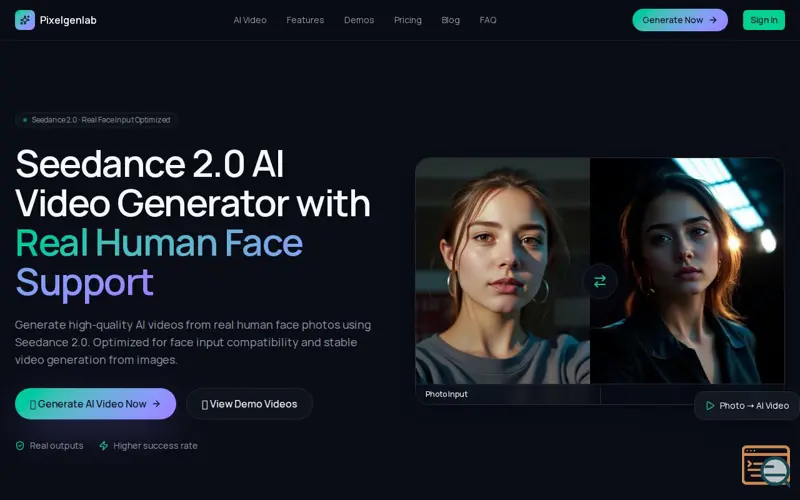This screenshot has width=800, height=500.
Task: Click the Photo → AI Video play button
Action: [746, 406]
